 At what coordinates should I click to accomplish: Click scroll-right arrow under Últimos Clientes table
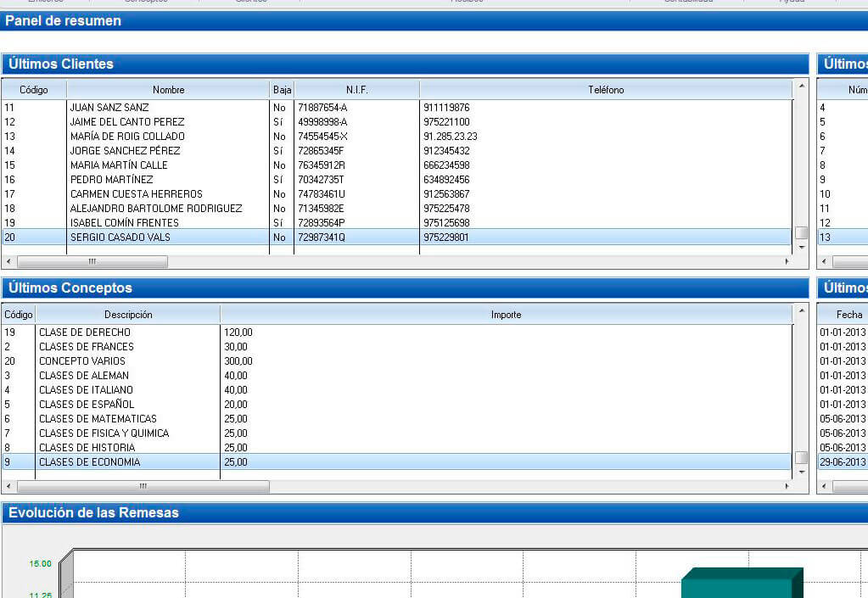click(x=786, y=262)
